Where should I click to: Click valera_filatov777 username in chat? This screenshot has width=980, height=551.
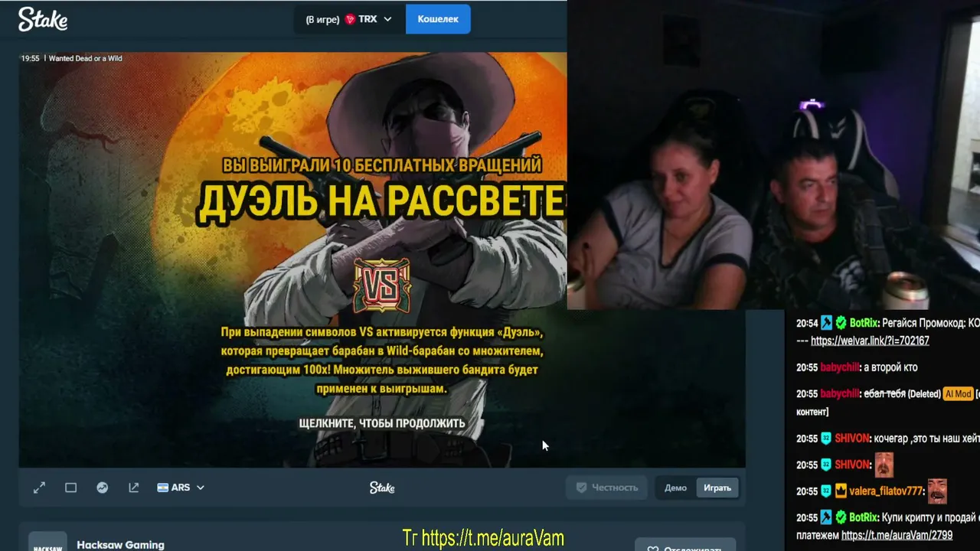887,491
